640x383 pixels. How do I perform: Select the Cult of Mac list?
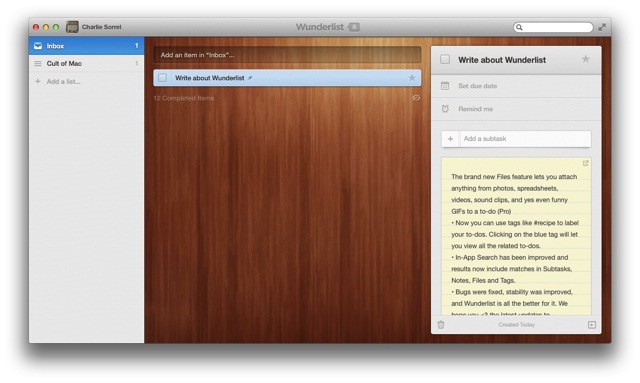(86, 63)
